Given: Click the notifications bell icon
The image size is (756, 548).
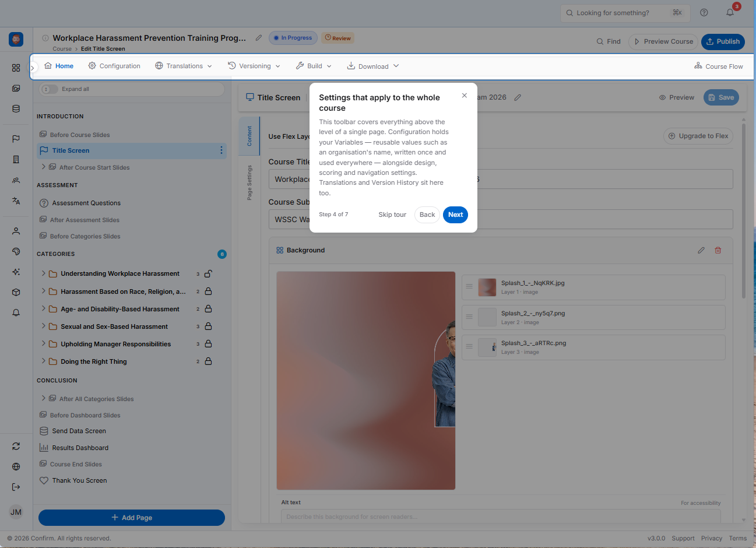Looking at the screenshot, I should pos(730,12).
